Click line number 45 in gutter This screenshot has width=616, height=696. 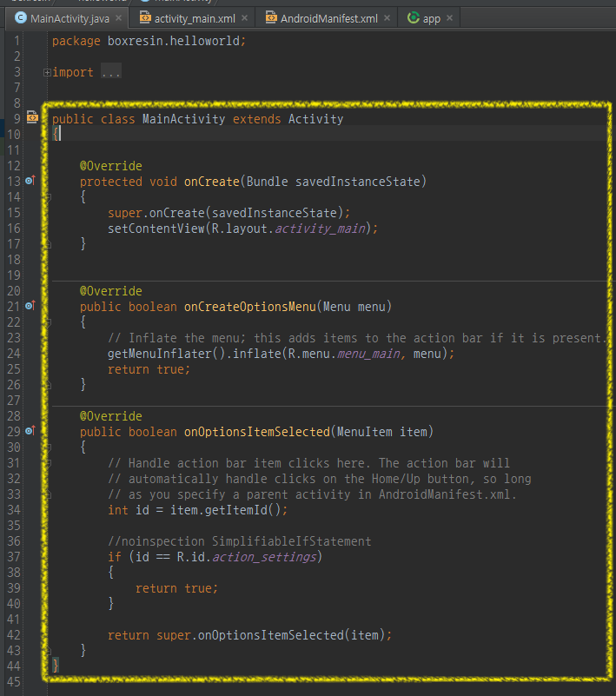tap(14, 682)
